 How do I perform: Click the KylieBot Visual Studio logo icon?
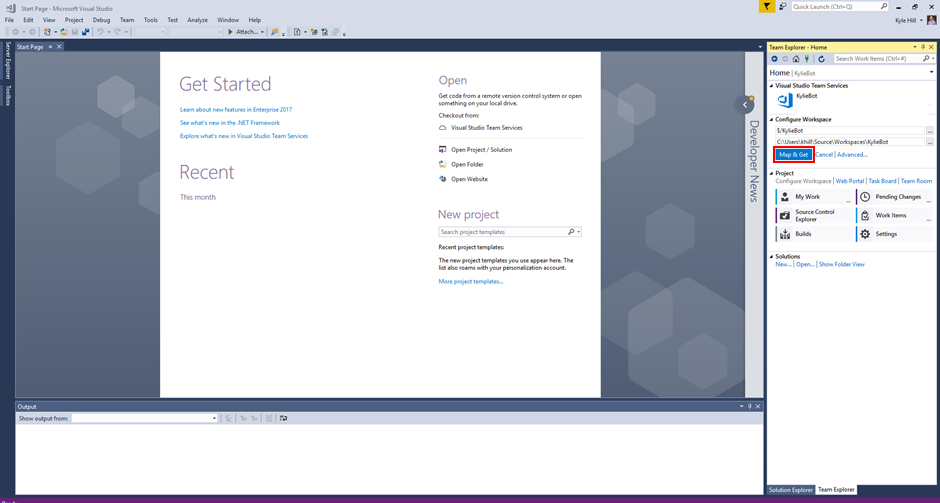785,100
